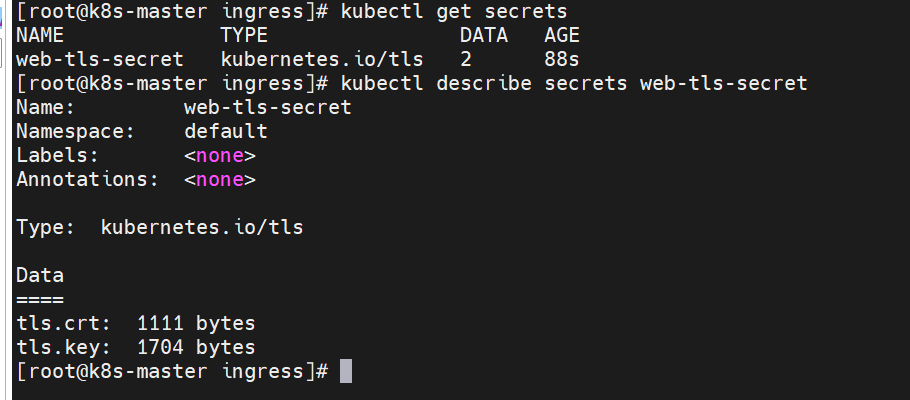The width and height of the screenshot is (910, 400).
Task: Click the 'Data' section heading
Action: point(40,275)
